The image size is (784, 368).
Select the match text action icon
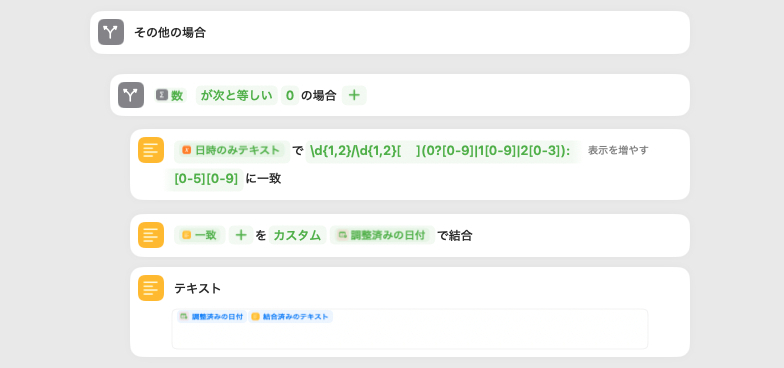151,150
